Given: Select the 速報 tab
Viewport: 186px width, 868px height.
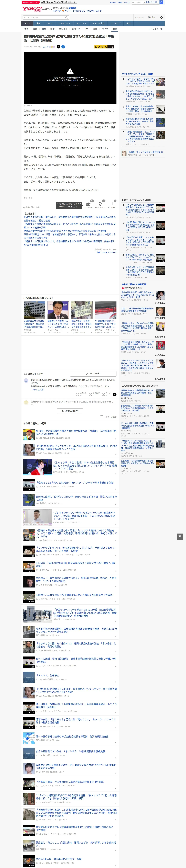Looking at the screenshot, I should pyautogui.click(x=38, y=24).
